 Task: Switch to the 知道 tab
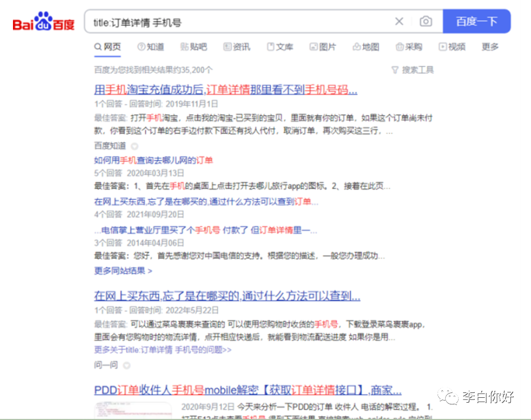[151, 47]
